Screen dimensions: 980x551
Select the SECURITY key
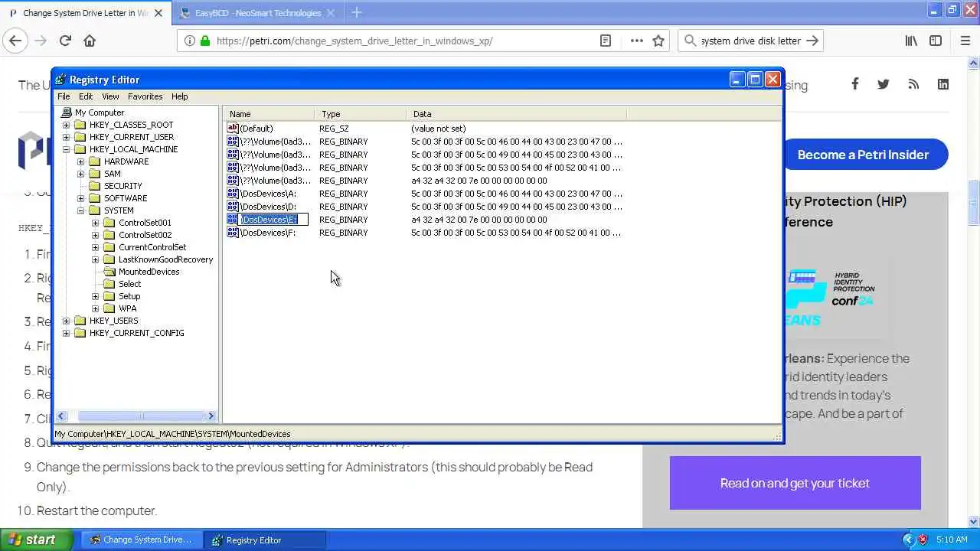(123, 186)
